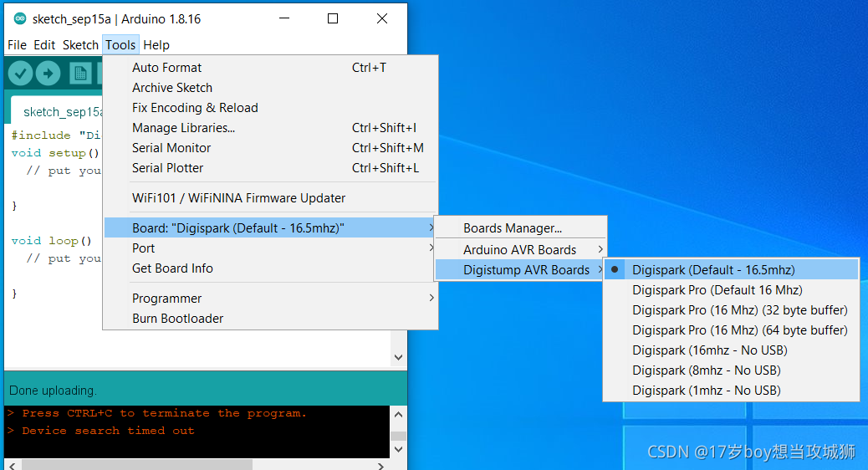Screen dimensions: 868x470
Task: Select Digispark (Default - 16.5mhz) board
Action: click(x=731, y=269)
